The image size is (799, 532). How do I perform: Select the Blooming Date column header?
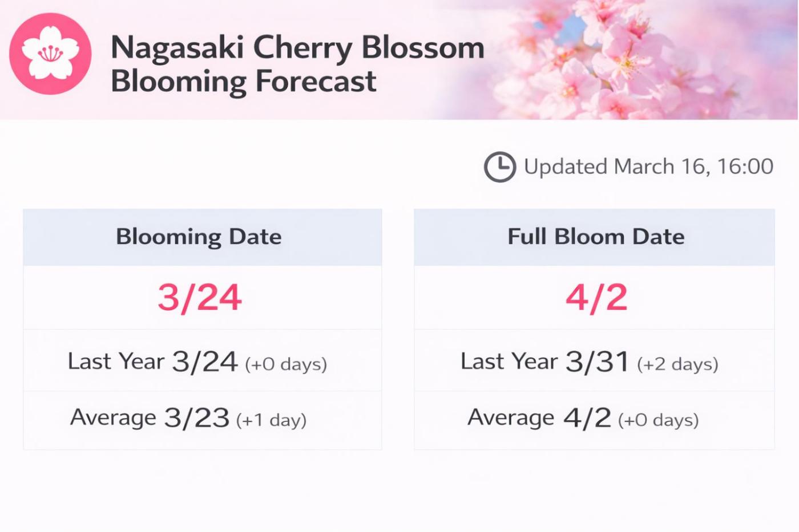click(199, 237)
